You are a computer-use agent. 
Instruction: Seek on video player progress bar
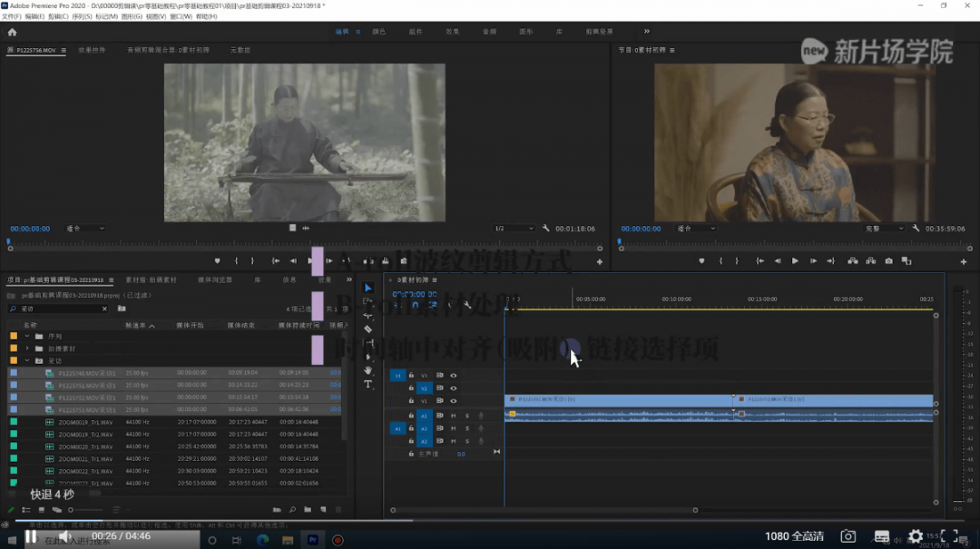click(490, 520)
